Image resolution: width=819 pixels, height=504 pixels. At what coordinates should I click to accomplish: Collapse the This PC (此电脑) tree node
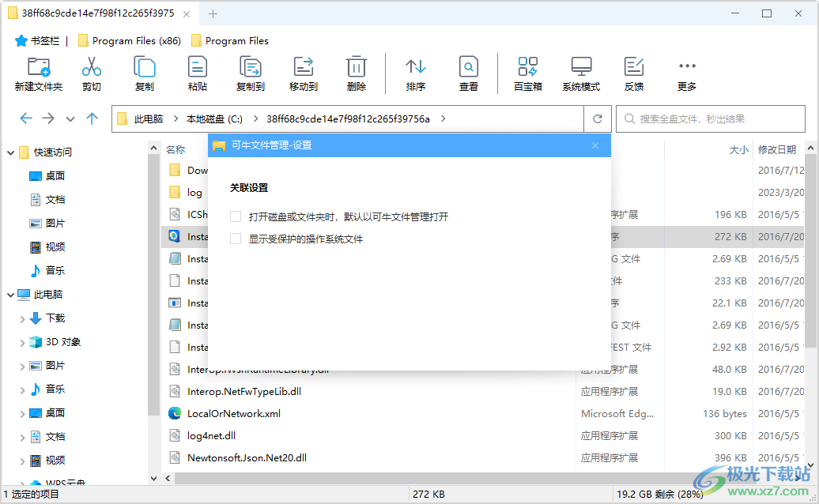click(x=10, y=295)
